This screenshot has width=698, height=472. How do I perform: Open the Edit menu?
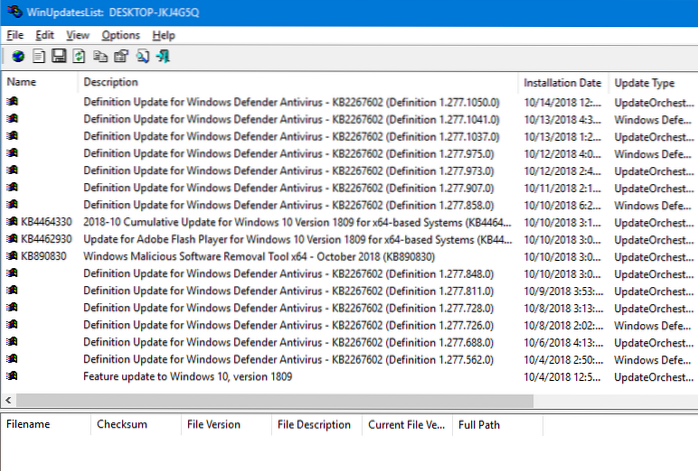45,35
